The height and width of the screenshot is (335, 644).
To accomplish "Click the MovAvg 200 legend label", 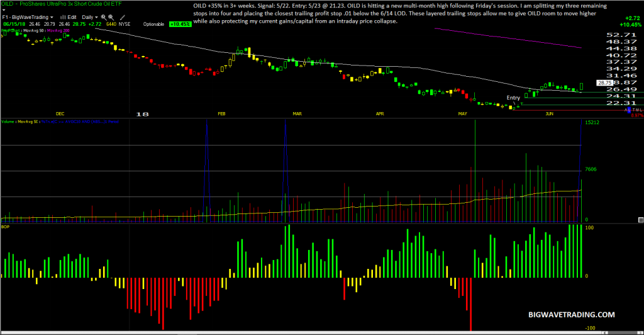I will coord(58,30).
